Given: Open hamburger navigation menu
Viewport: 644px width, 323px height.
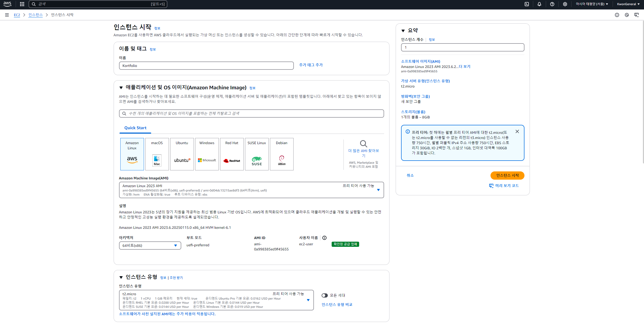Looking at the screenshot, I should tap(7, 15).
